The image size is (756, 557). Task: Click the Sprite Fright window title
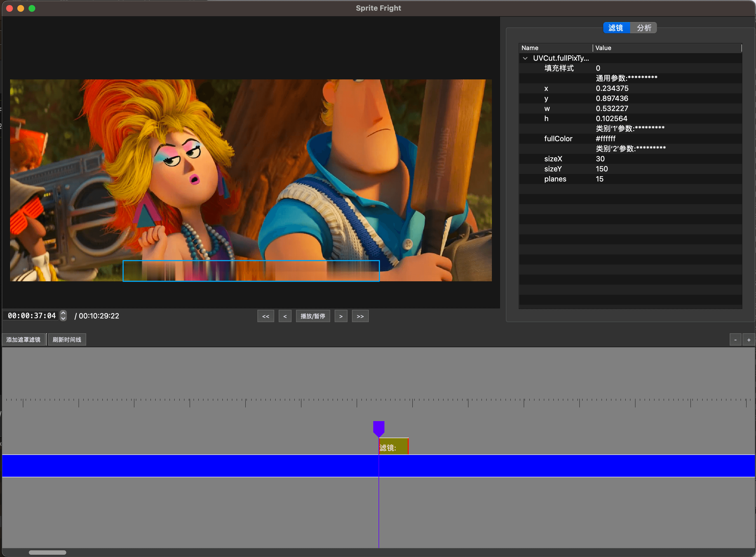pyautogui.click(x=378, y=8)
